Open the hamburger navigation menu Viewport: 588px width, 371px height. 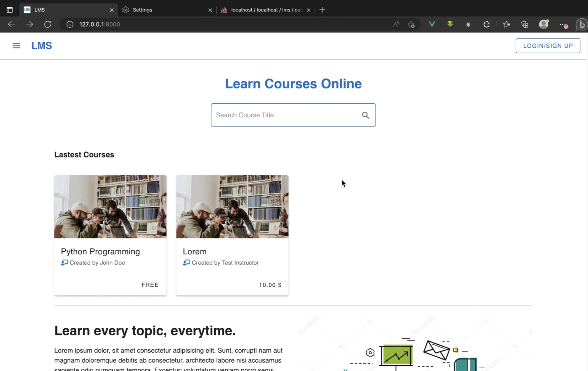click(16, 46)
